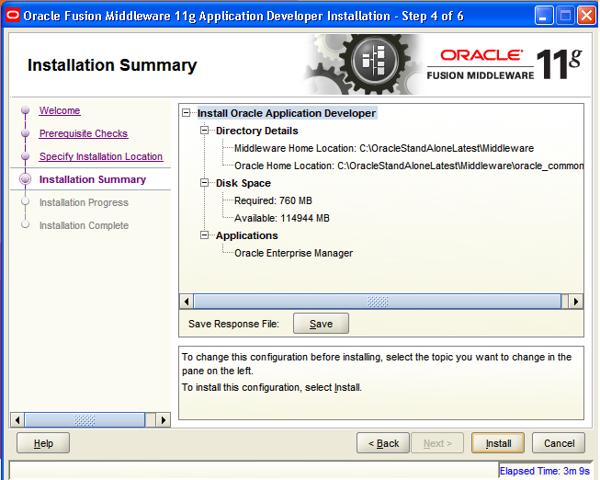600x480 pixels.
Task: Collapse the Disk Space tree node
Action: (x=205, y=184)
